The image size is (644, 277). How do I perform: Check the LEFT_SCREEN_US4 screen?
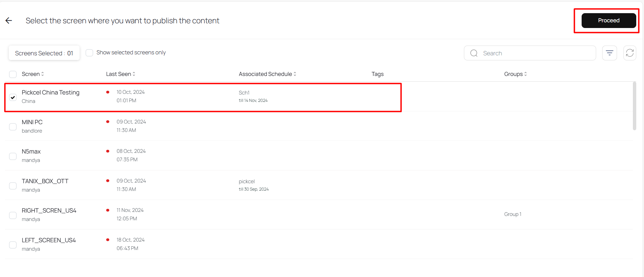tap(13, 245)
